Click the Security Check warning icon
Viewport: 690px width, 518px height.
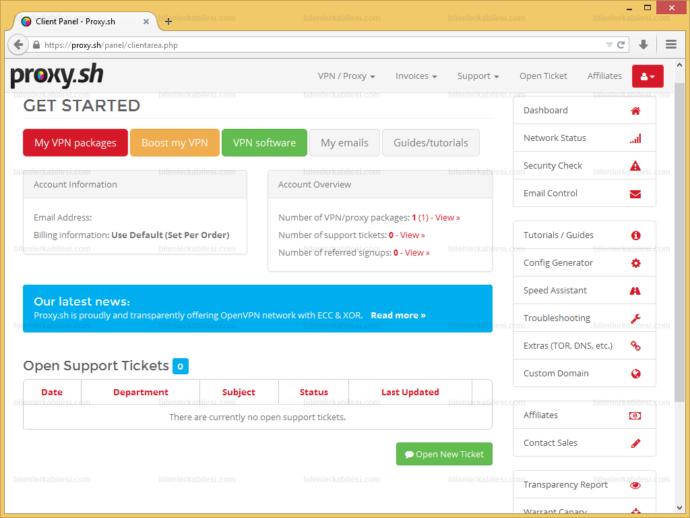tap(635, 166)
